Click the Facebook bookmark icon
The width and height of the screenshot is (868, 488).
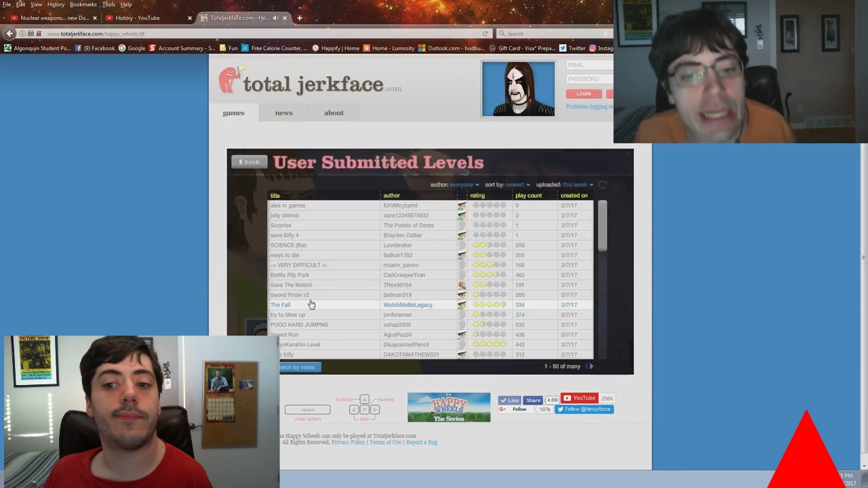pyautogui.click(x=78, y=48)
